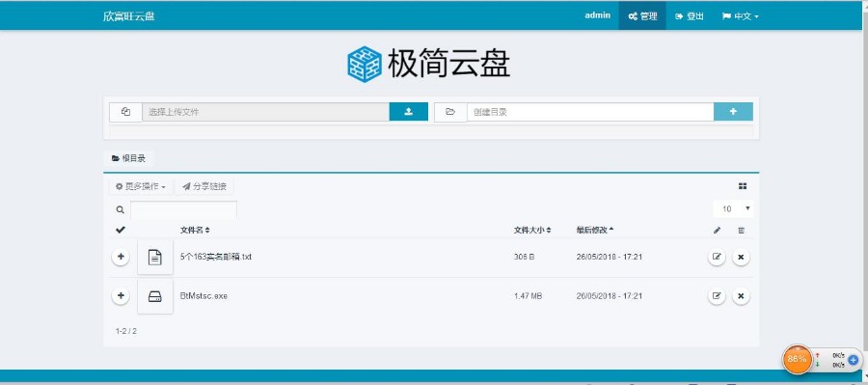Click the admin username

pos(598,15)
